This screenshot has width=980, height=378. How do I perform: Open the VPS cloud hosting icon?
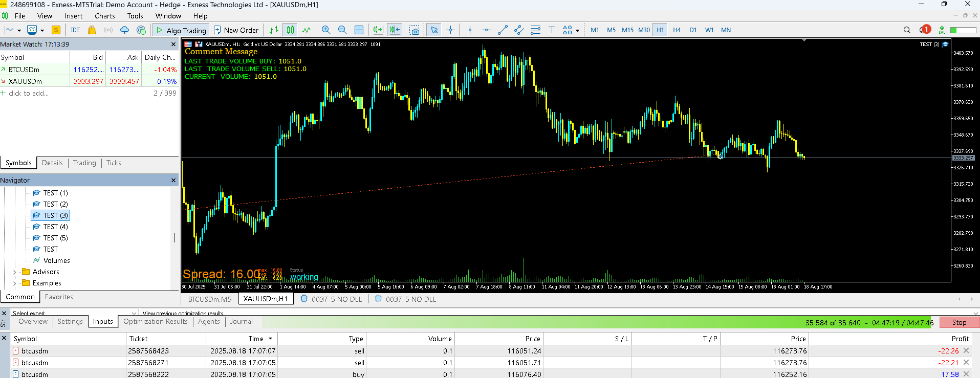124,30
